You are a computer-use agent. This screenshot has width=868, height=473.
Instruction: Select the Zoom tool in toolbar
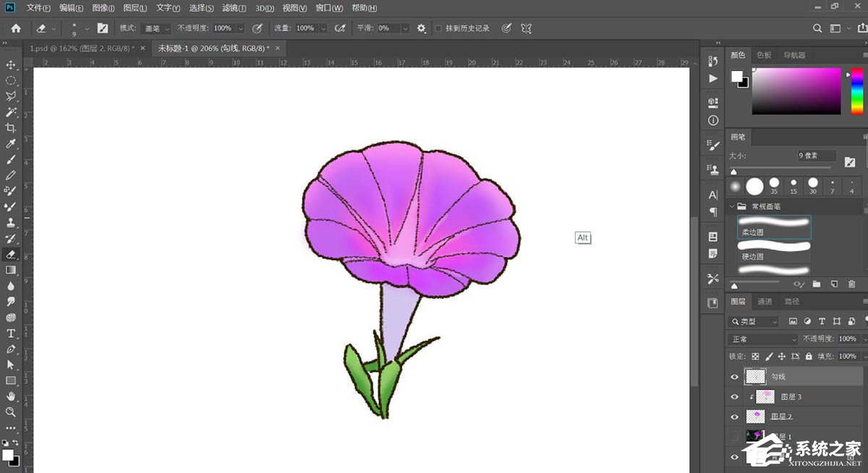(11, 412)
